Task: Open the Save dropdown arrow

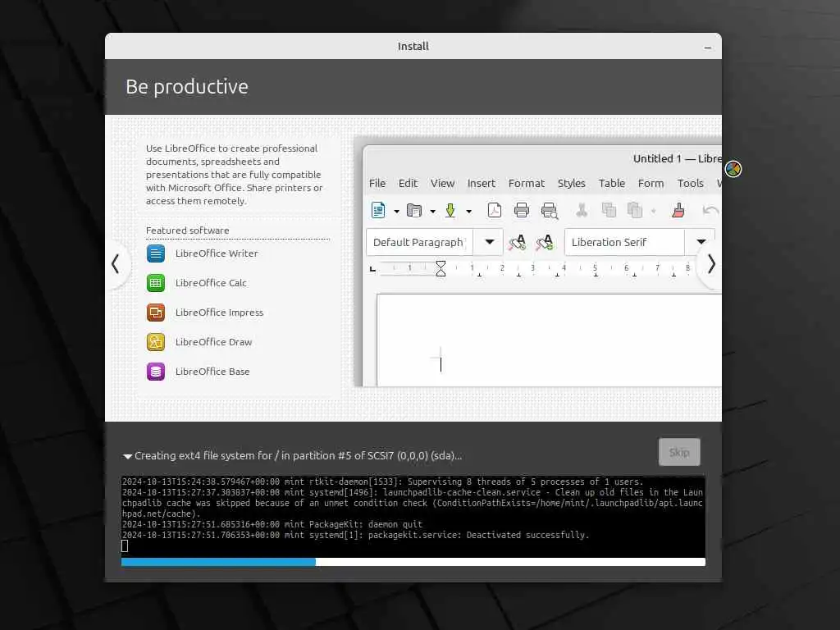Action: pyautogui.click(x=468, y=212)
